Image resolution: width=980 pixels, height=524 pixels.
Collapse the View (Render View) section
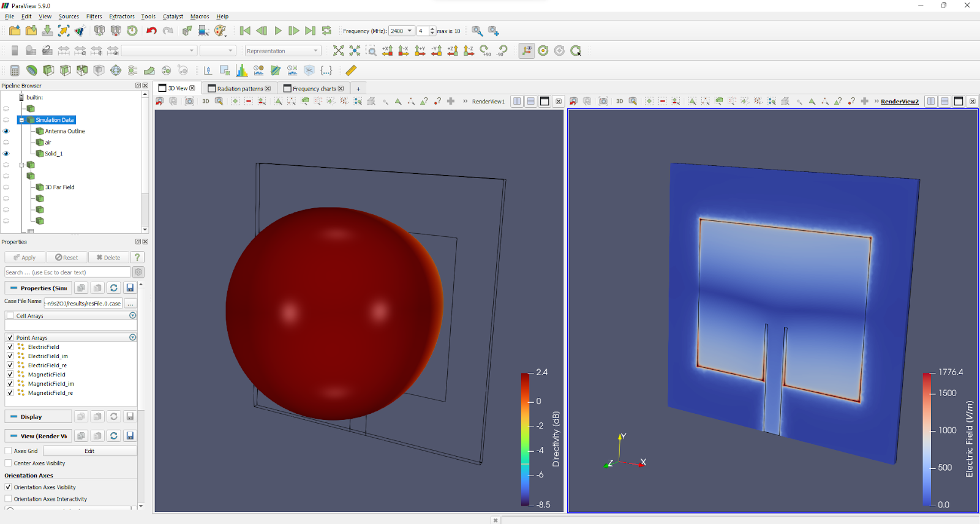(x=38, y=436)
